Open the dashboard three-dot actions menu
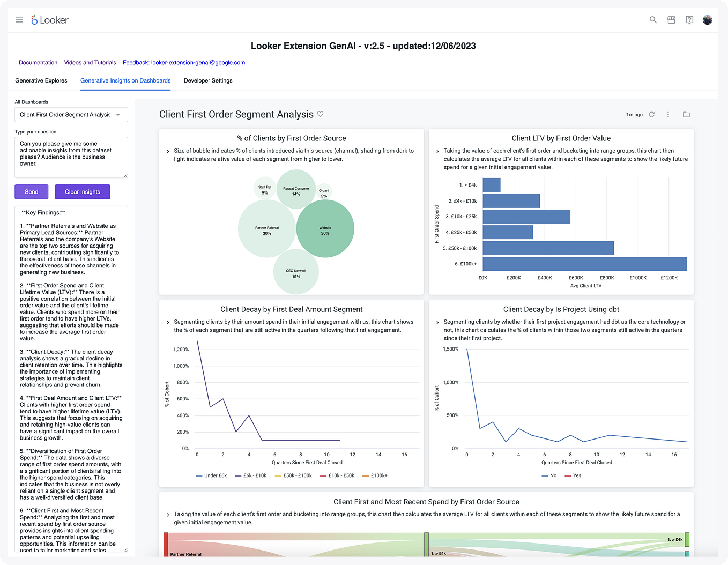This screenshot has width=728, height=565. (x=668, y=114)
